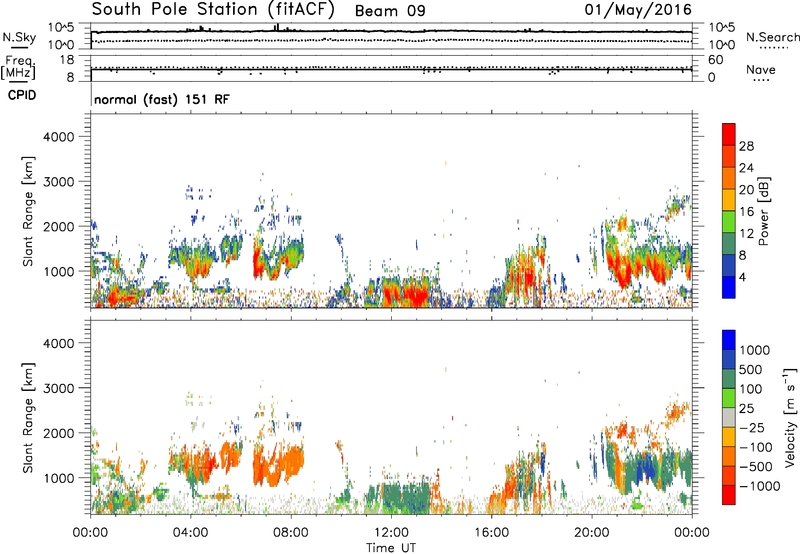800x554 pixels.
Task: Pick the orange 20–24 dB power colorbar segment
Action: tap(729, 179)
